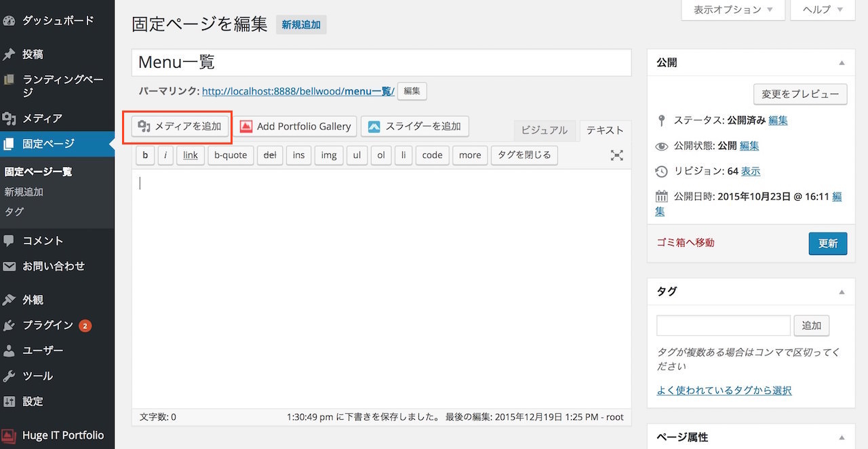Collapse the タグ panel
Screen dimensions: 868x449
pyautogui.click(x=841, y=291)
